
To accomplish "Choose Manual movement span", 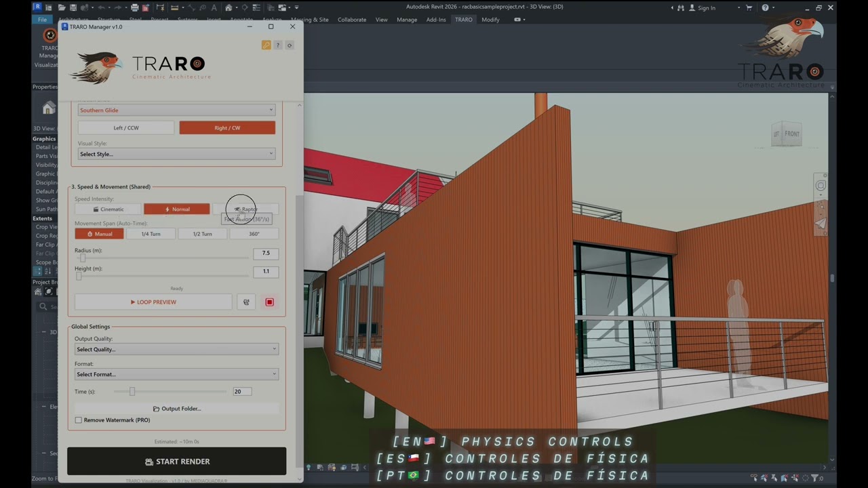I will tap(99, 234).
